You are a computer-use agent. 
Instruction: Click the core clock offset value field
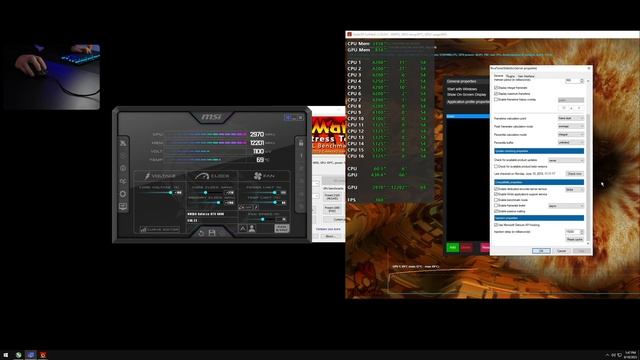230,193
